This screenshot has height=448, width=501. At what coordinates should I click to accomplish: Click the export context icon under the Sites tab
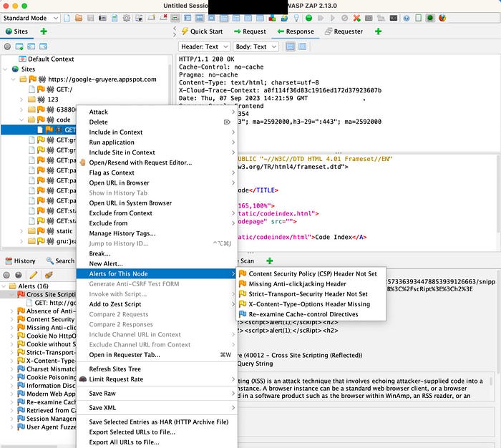point(43,47)
